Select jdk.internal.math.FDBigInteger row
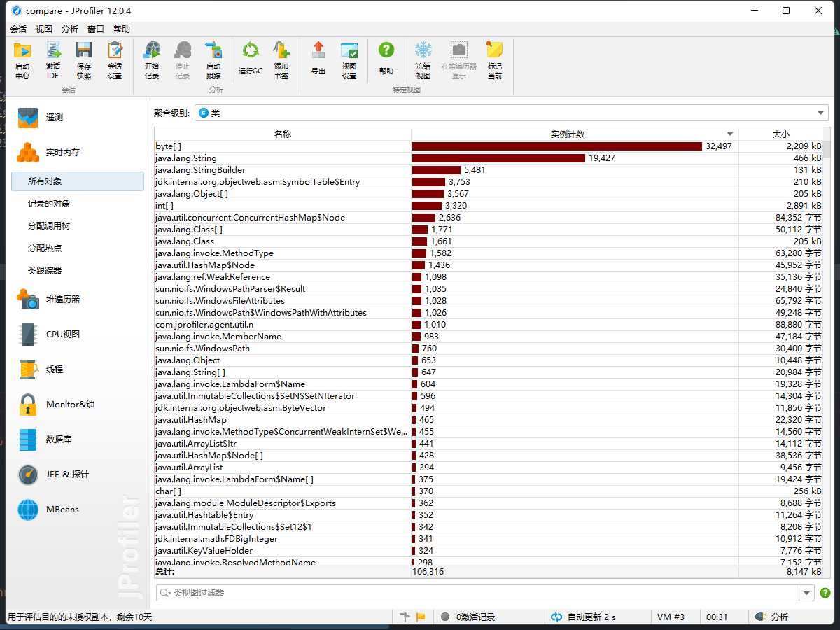840x630 pixels. 489,539
